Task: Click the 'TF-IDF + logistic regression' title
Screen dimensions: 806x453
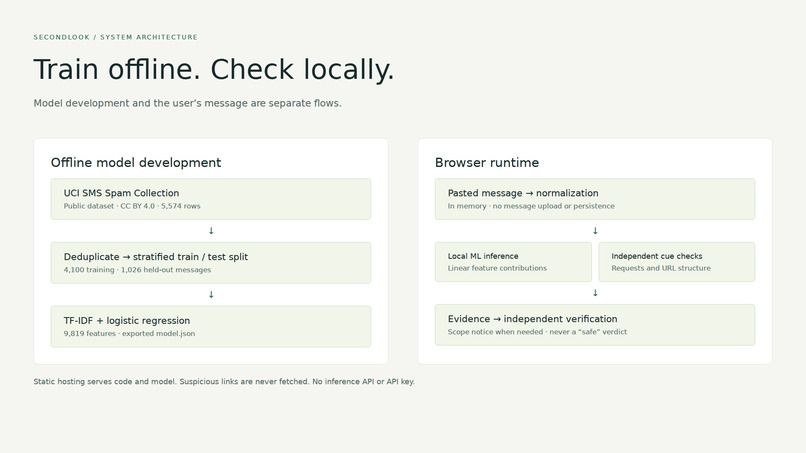Action: coord(127,320)
